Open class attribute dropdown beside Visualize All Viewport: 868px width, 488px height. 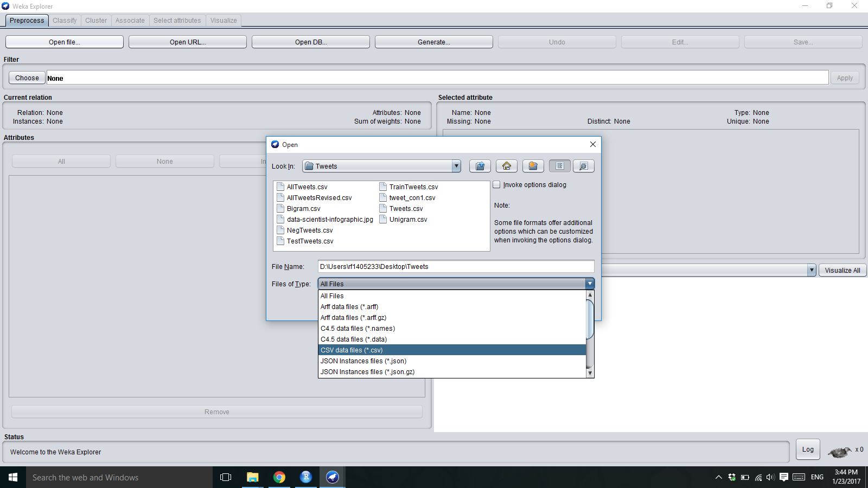[x=812, y=270]
